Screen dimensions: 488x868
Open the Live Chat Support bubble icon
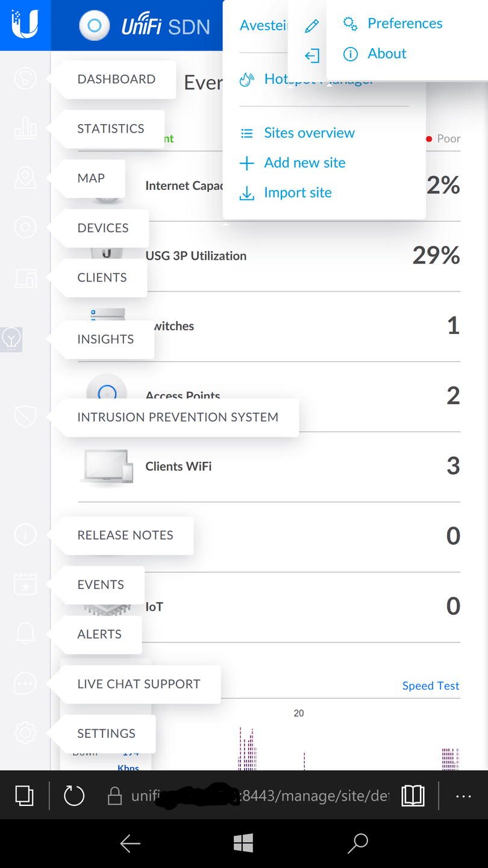[x=25, y=684]
